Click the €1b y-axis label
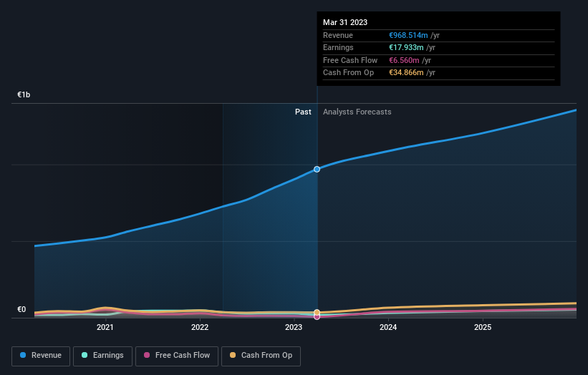This screenshot has height=375, width=588. point(24,94)
